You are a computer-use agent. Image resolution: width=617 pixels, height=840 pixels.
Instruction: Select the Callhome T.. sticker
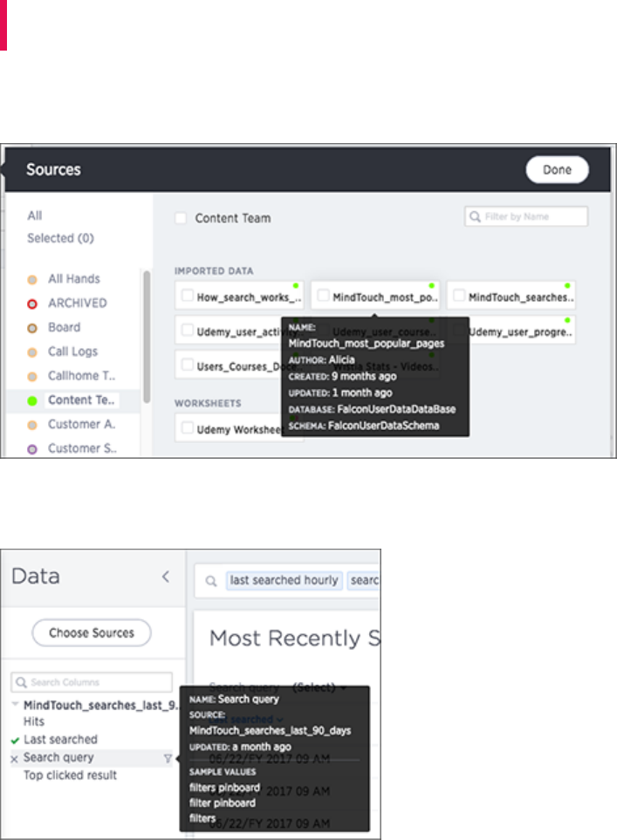pos(81,376)
